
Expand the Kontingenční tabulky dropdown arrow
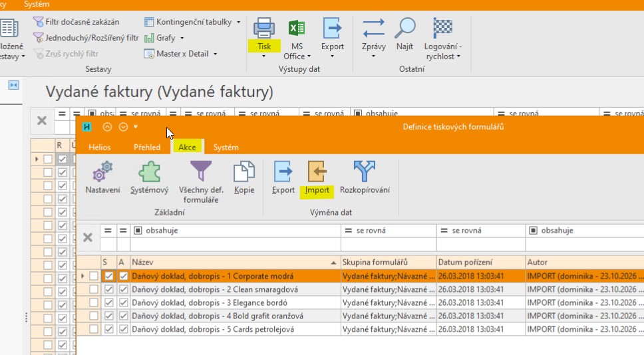pos(238,22)
